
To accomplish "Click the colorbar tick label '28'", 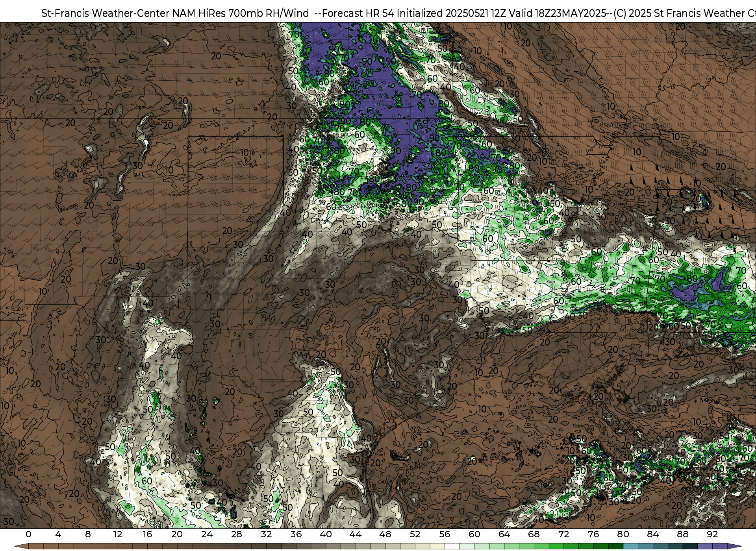I will point(237,534).
